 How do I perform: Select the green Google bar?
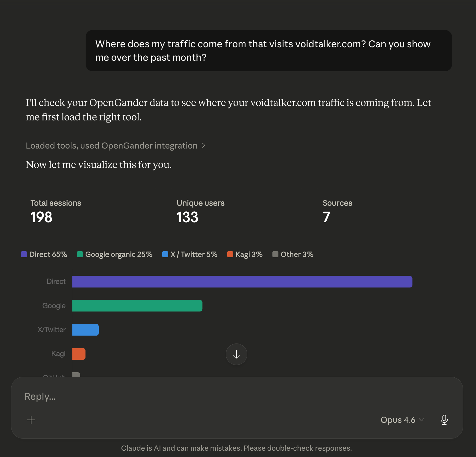pyautogui.click(x=137, y=306)
